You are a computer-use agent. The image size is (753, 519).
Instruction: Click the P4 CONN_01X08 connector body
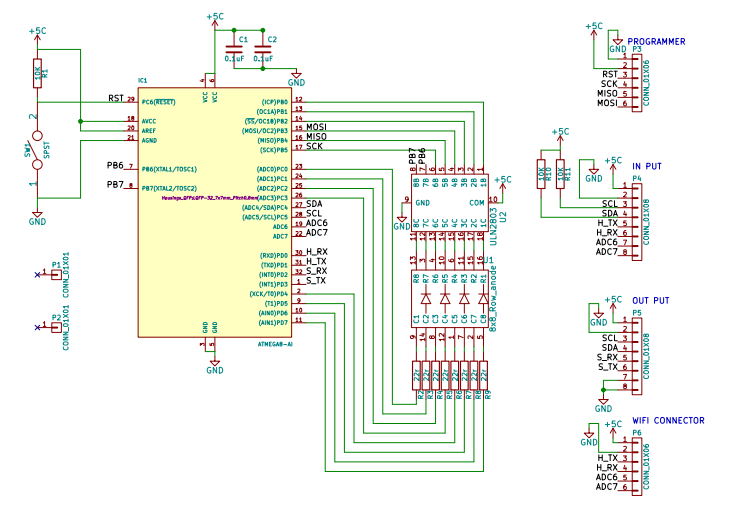637,222
